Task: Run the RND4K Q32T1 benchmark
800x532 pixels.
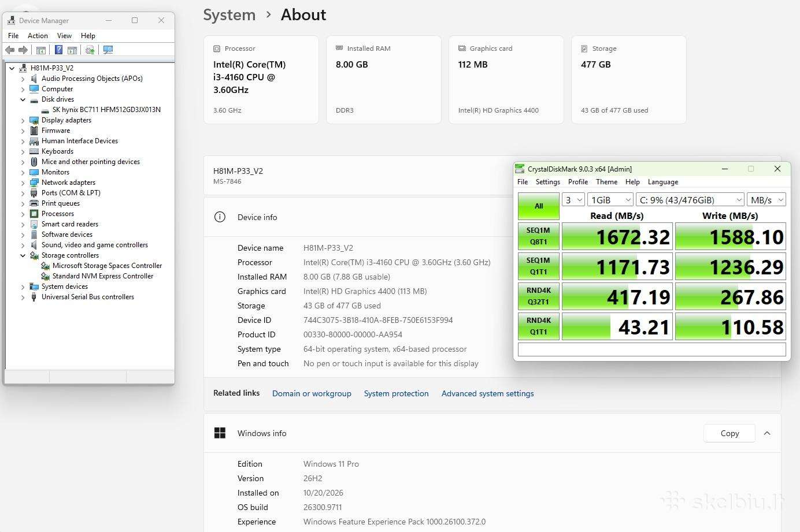Action: [539, 296]
